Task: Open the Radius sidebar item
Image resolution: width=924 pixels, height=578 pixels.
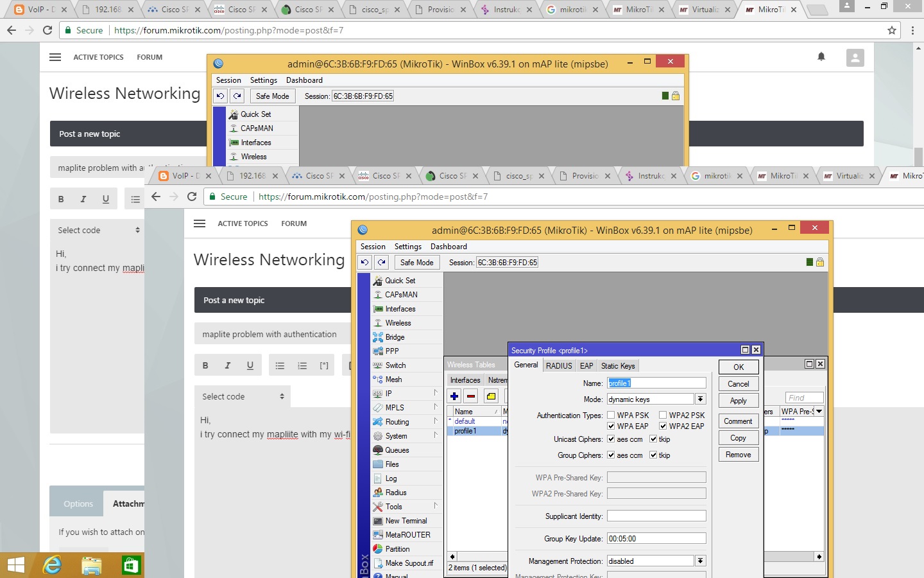Action: tap(395, 493)
